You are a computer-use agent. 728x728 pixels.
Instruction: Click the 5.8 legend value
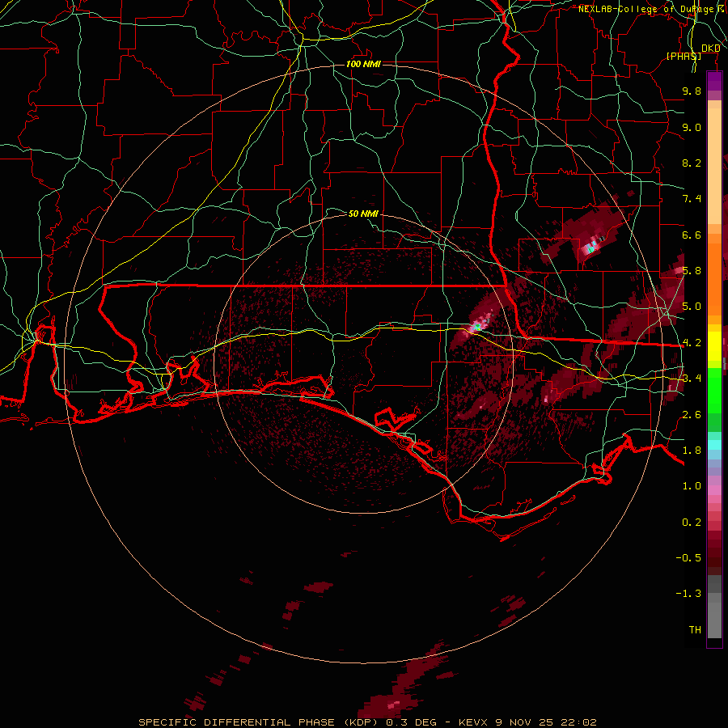click(x=692, y=271)
